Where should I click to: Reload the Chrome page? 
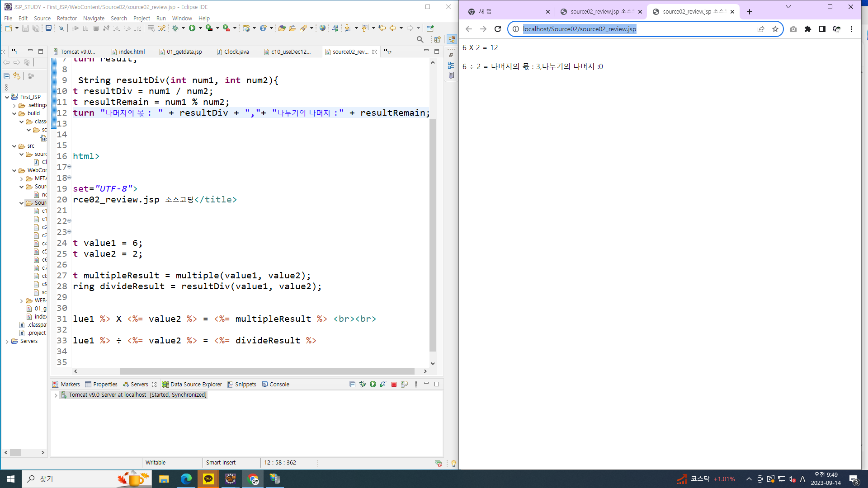point(498,29)
